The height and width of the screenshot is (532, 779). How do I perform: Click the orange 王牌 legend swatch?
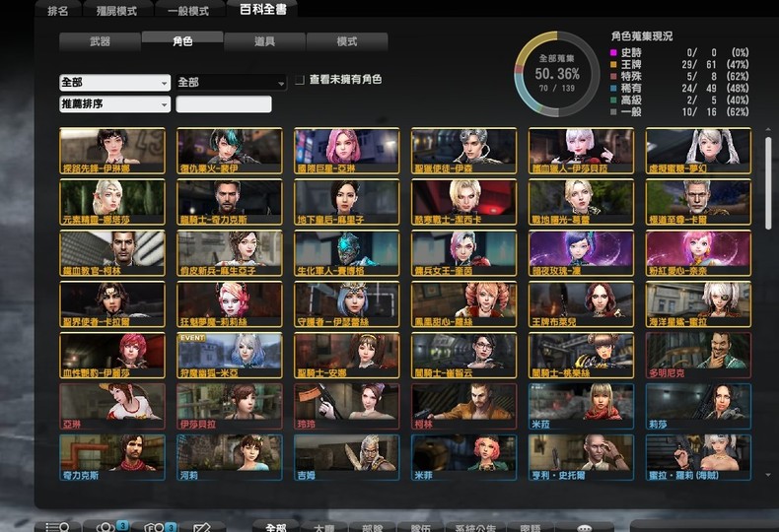click(x=613, y=64)
